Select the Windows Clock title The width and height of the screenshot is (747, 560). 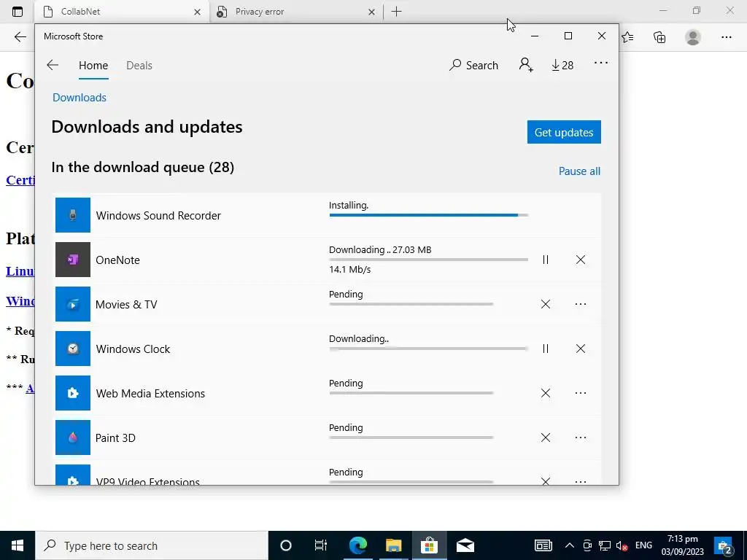[133, 349]
